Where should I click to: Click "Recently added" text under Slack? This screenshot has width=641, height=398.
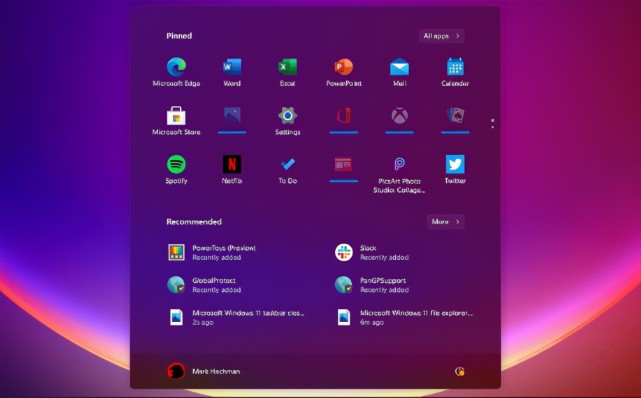click(384, 257)
